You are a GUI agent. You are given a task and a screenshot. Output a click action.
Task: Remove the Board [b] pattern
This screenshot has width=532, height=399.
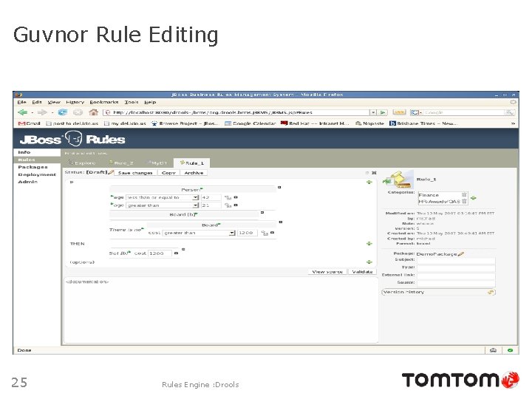tap(262, 212)
